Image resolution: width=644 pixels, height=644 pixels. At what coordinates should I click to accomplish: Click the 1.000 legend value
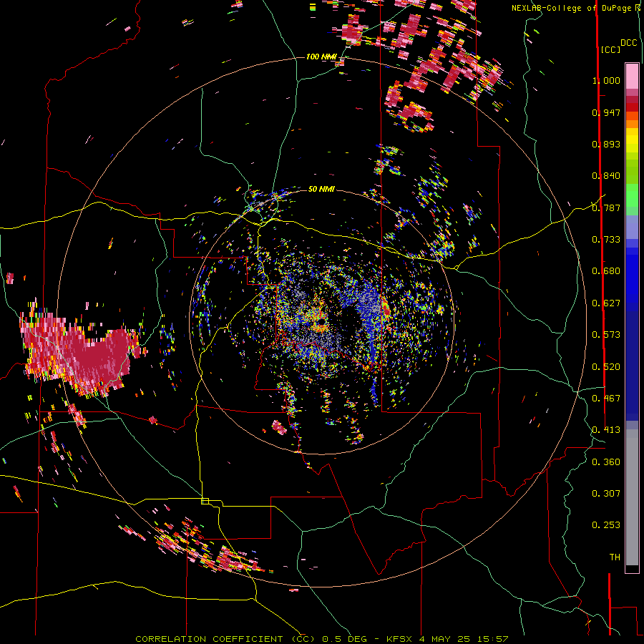coord(606,80)
